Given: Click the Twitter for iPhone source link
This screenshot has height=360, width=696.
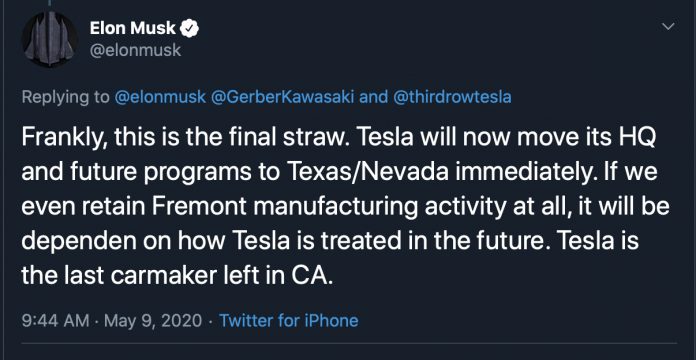Looking at the screenshot, I should tap(289, 320).
